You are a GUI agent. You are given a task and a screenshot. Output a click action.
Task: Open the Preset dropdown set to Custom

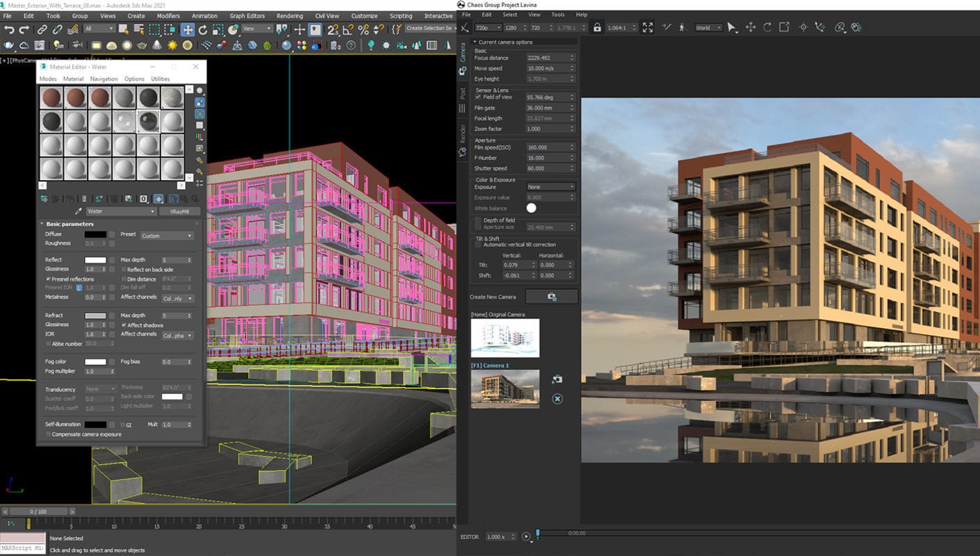(x=166, y=236)
